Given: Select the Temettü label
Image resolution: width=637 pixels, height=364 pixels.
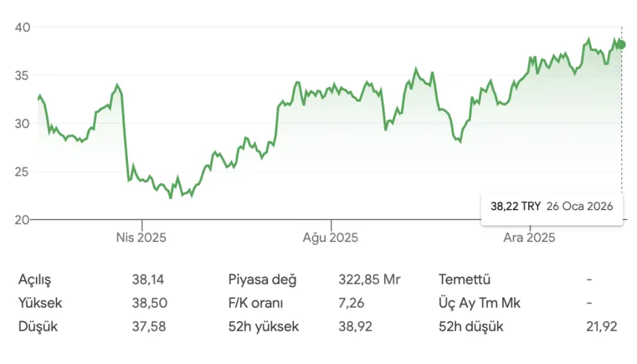Looking at the screenshot, I should [x=464, y=280].
